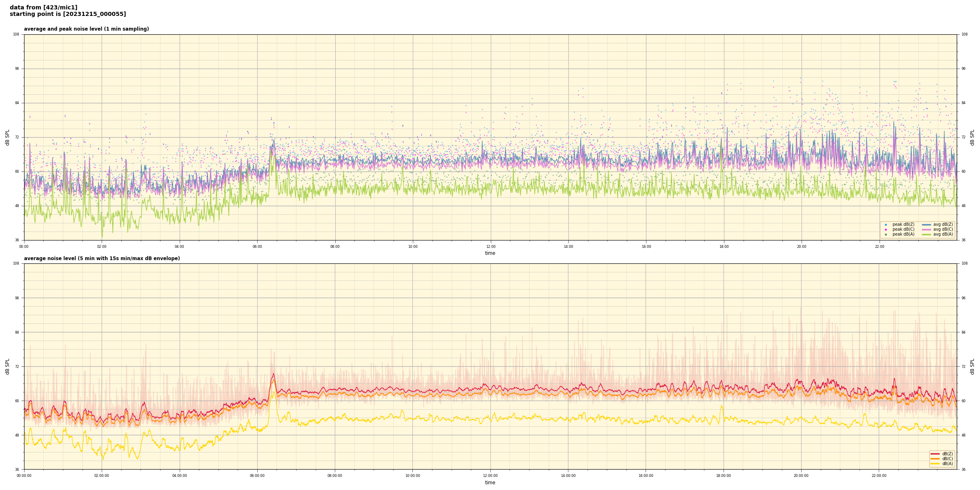Click the 'time' axis label under upper chart

490,253
